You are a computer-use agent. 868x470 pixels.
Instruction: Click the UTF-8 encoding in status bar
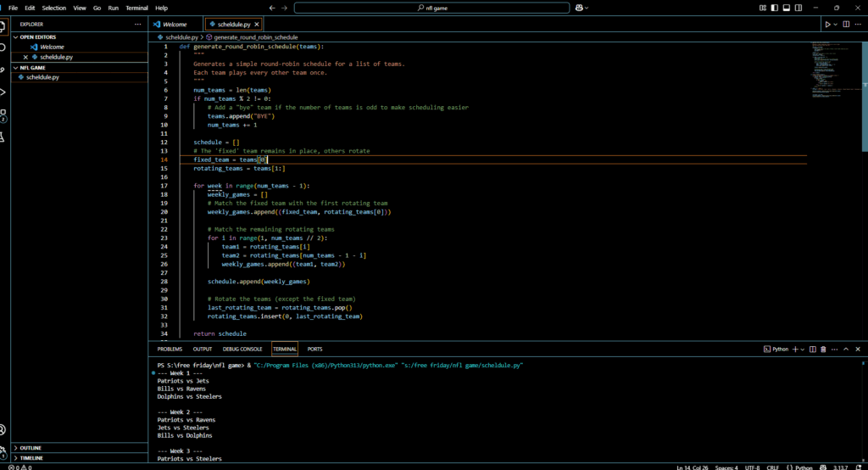pyautogui.click(x=752, y=467)
